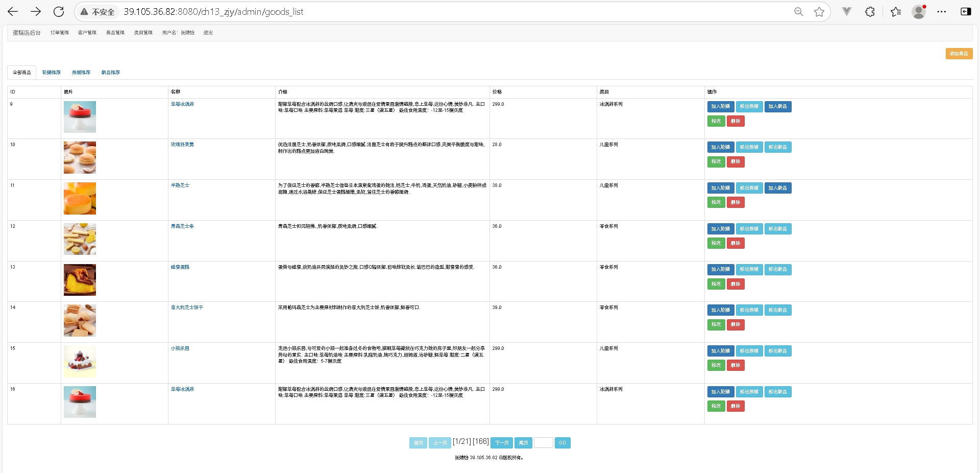Open 类目管理 in the top navigation
Image resolution: width=980 pixels, height=473 pixels.
(x=143, y=33)
